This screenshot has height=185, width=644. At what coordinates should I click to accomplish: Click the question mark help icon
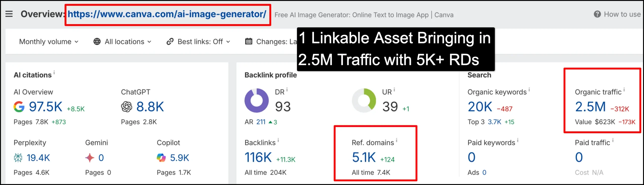[x=597, y=14]
